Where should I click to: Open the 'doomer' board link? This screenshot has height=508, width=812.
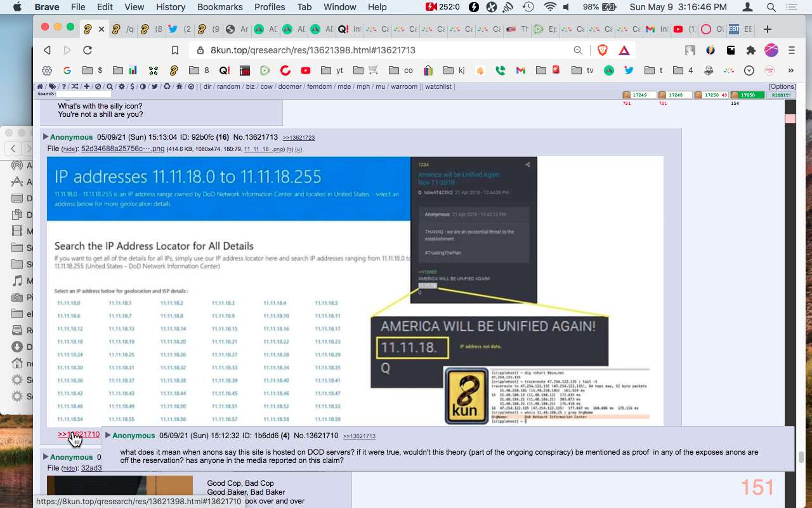point(289,86)
